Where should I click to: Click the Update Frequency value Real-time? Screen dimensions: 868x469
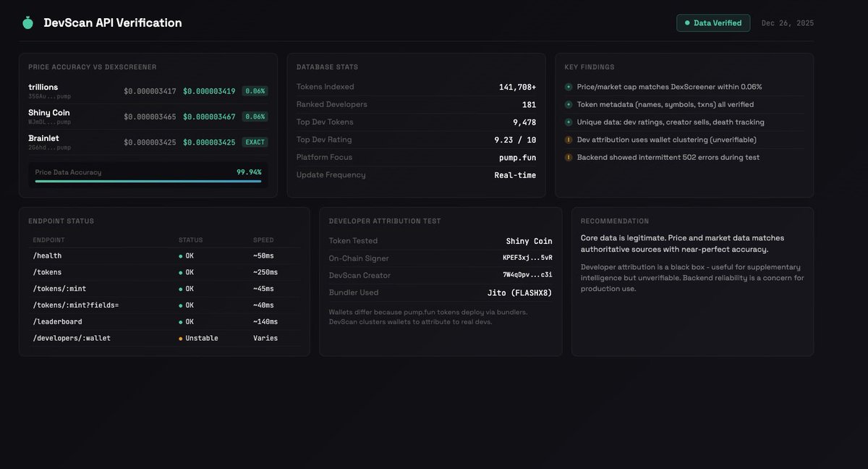click(x=516, y=175)
